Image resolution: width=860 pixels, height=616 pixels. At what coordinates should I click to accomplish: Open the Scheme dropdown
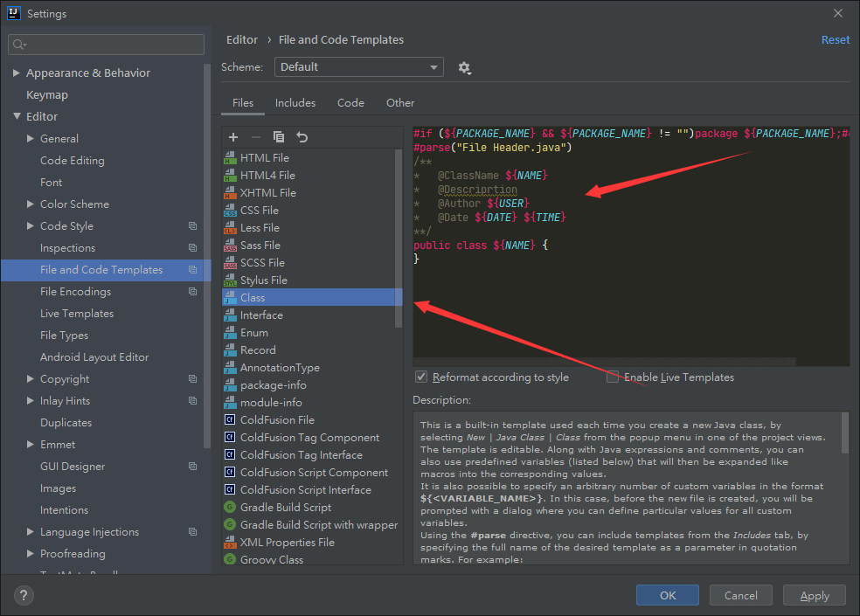click(x=358, y=67)
